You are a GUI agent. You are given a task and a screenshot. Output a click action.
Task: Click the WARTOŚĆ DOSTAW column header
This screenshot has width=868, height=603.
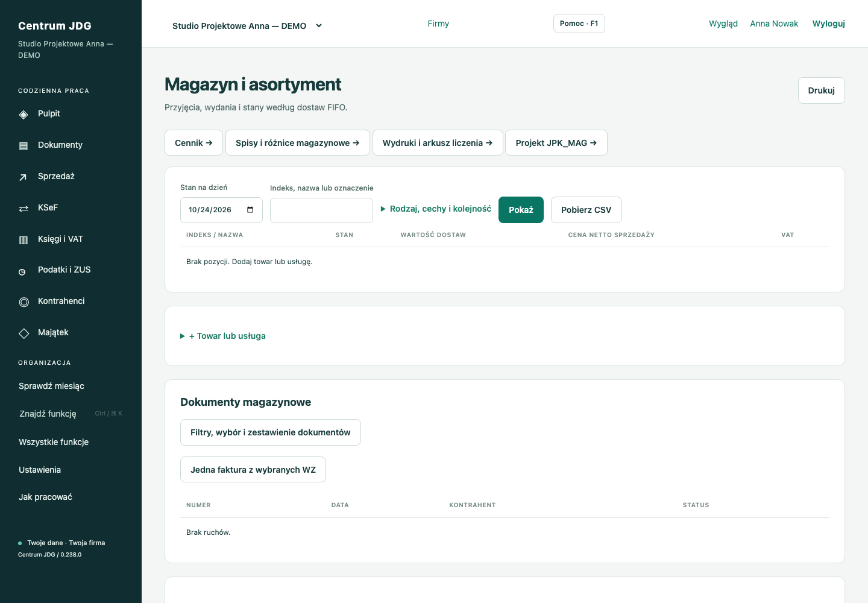(x=433, y=235)
